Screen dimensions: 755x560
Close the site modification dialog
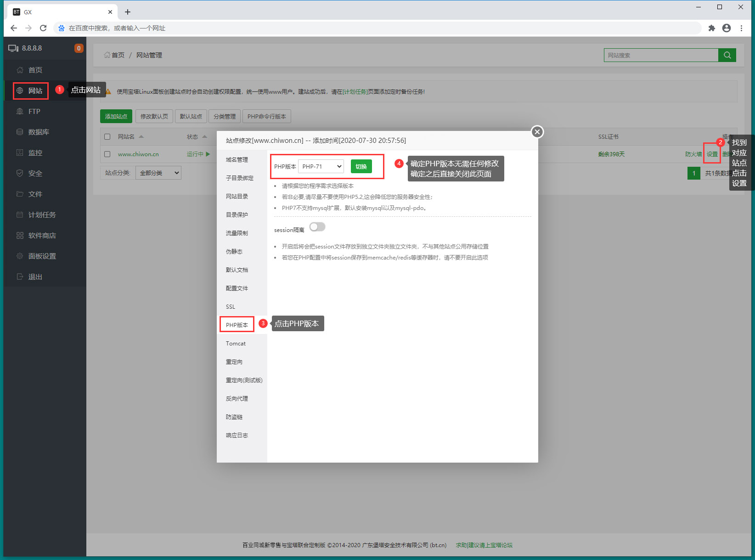537,132
